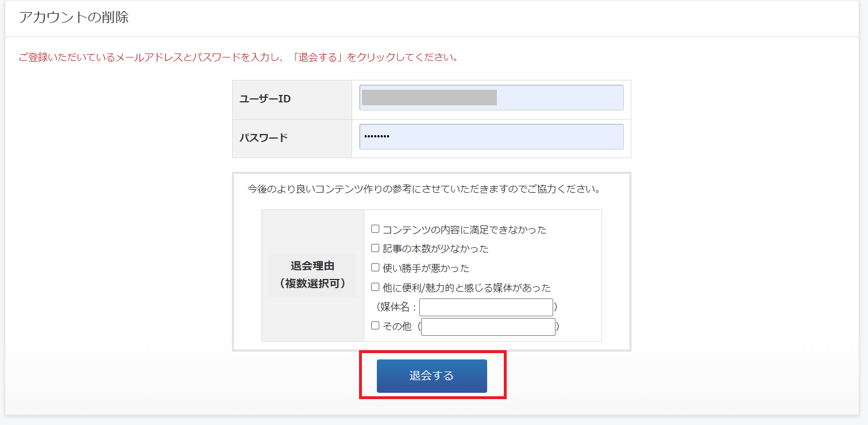Click into the パスワード input field

[491, 137]
